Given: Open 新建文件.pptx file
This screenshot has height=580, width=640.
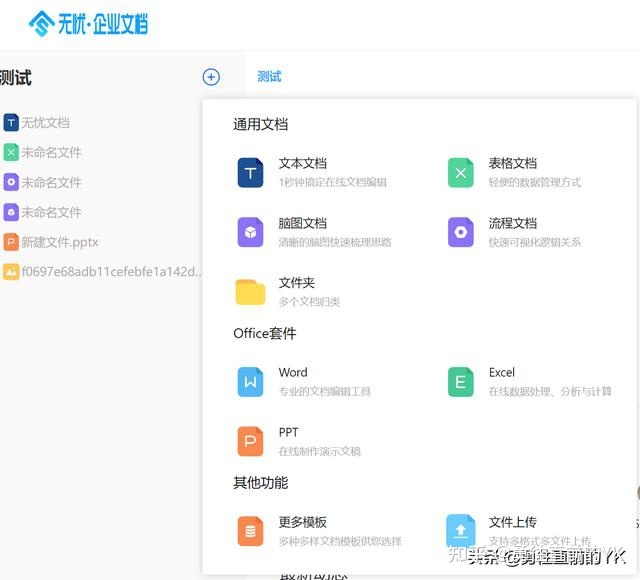Looking at the screenshot, I should tap(60, 242).
